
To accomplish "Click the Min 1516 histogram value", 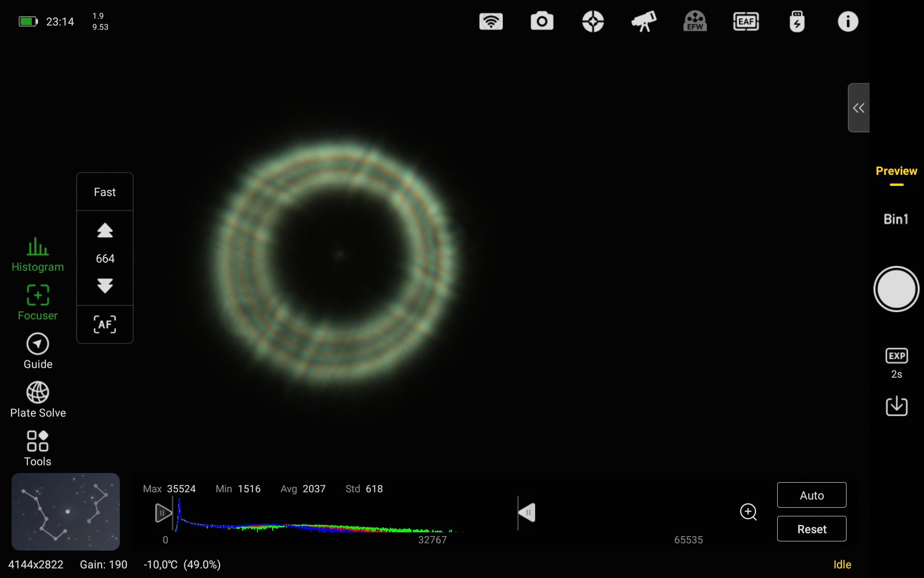I will pyautogui.click(x=238, y=489).
